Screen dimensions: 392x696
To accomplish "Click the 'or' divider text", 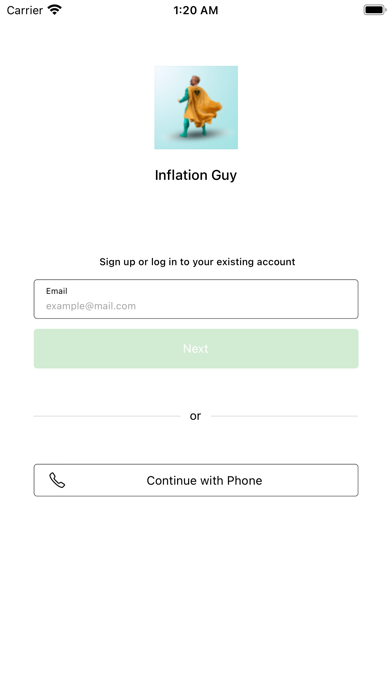I will [195, 416].
